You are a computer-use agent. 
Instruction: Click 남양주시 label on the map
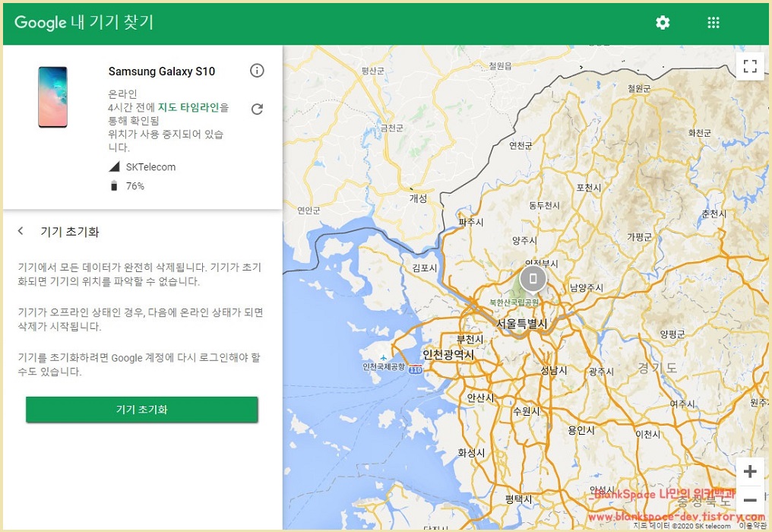coord(587,288)
